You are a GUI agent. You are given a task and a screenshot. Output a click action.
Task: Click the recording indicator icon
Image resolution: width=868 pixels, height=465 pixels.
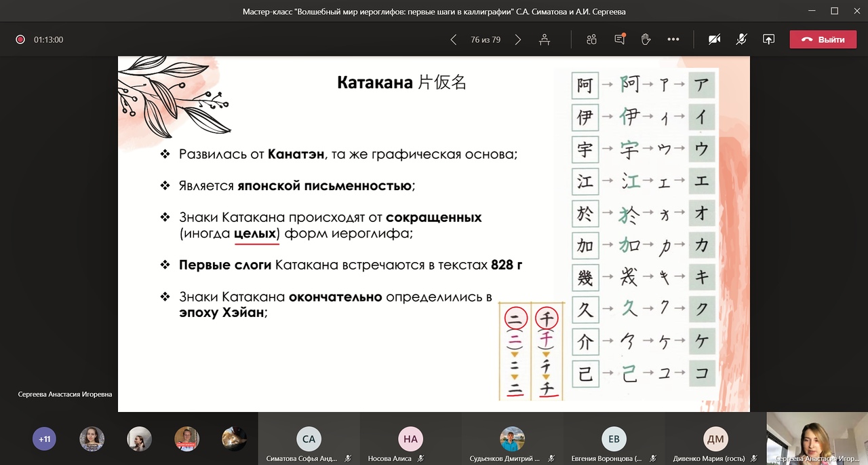(x=20, y=39)
